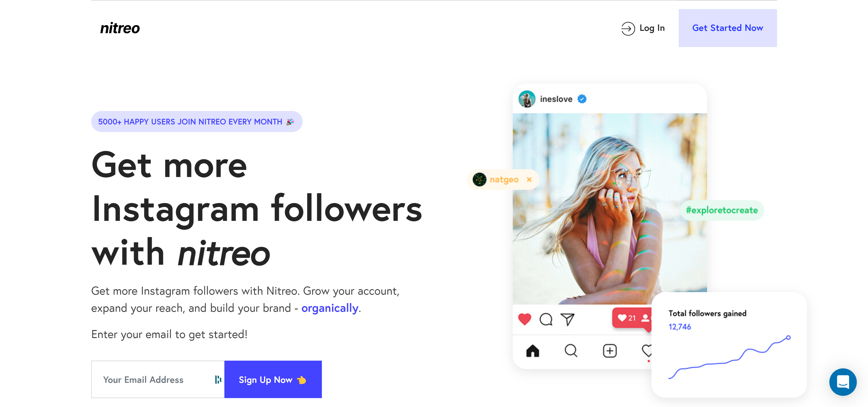
Task: Focus the Your Email Address field
Action: (158, 379)
